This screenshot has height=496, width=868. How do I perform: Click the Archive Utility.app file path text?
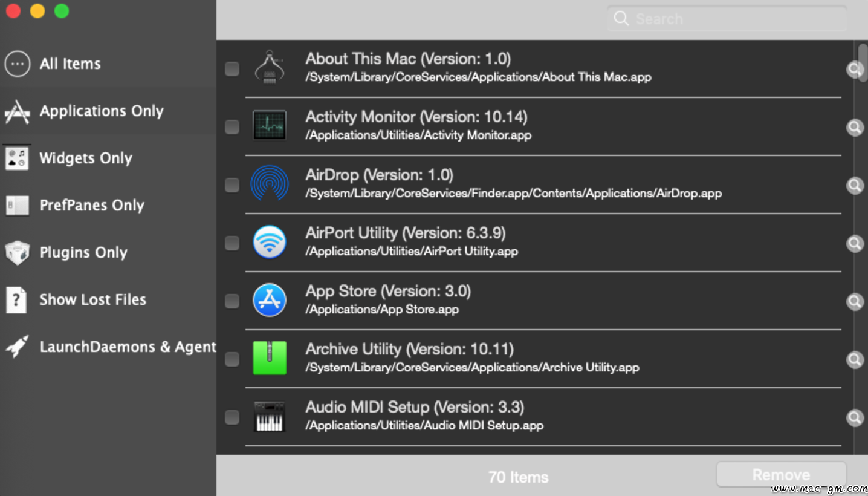(x=472, y=367)
